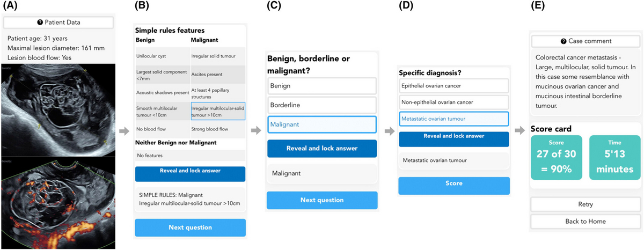Click the Retry button
644x250 pixels.
tap(585, 204)
